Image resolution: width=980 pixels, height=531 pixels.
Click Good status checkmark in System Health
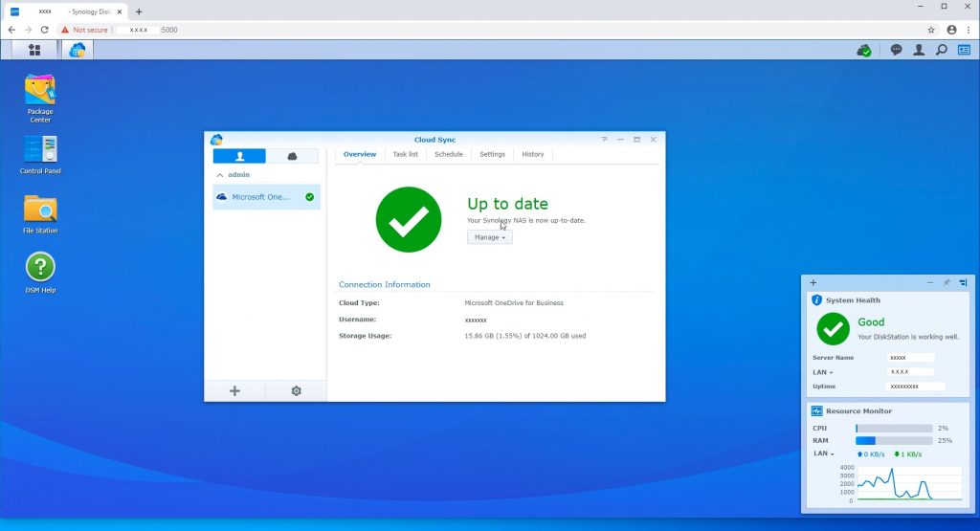(834, 329)
